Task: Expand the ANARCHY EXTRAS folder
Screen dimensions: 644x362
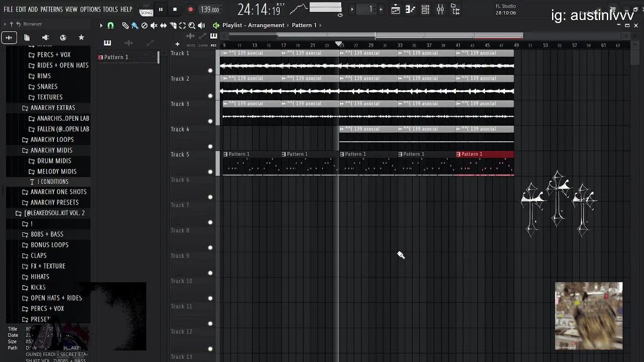Action: (x=52, y=108)
